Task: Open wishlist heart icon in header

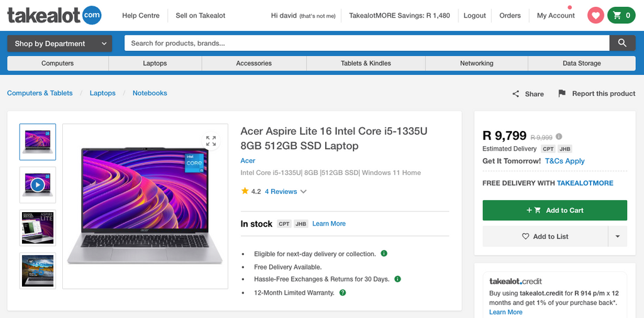Action: pos(596,16)
